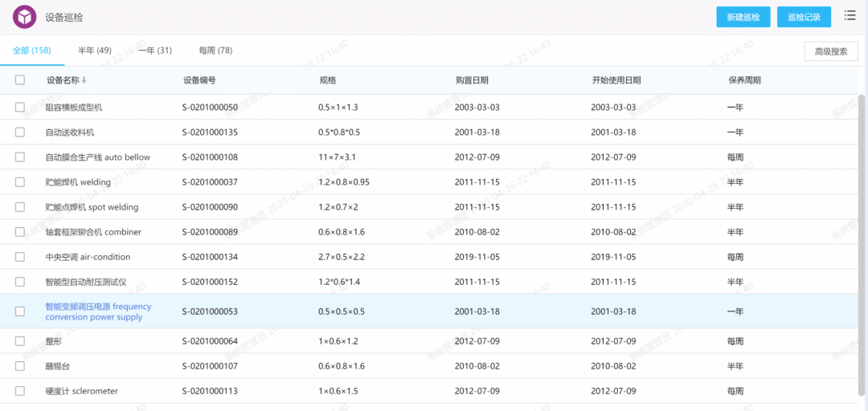Select checkbox for 中央空调 air-condition
This screenshot has height=411, width=868.
point(20,257)
